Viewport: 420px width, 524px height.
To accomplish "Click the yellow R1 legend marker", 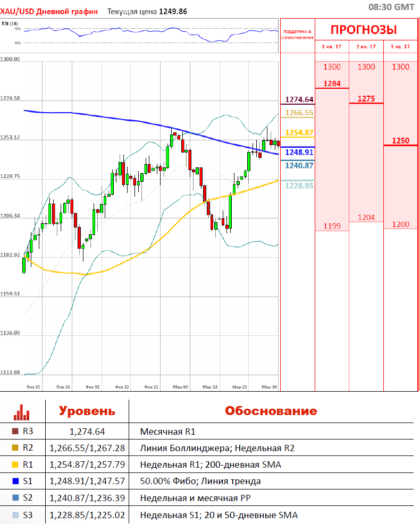I will click(15, 465).
